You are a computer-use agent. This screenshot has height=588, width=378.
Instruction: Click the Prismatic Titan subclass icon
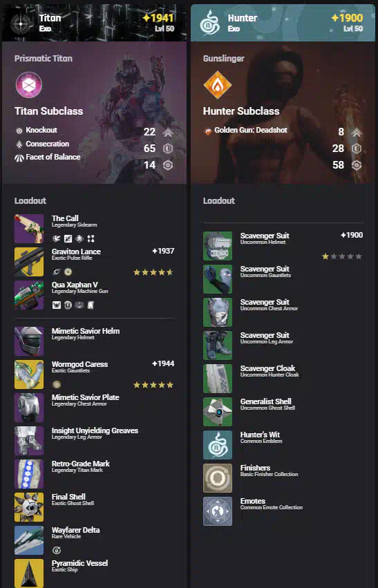click(x=29, y=85)
